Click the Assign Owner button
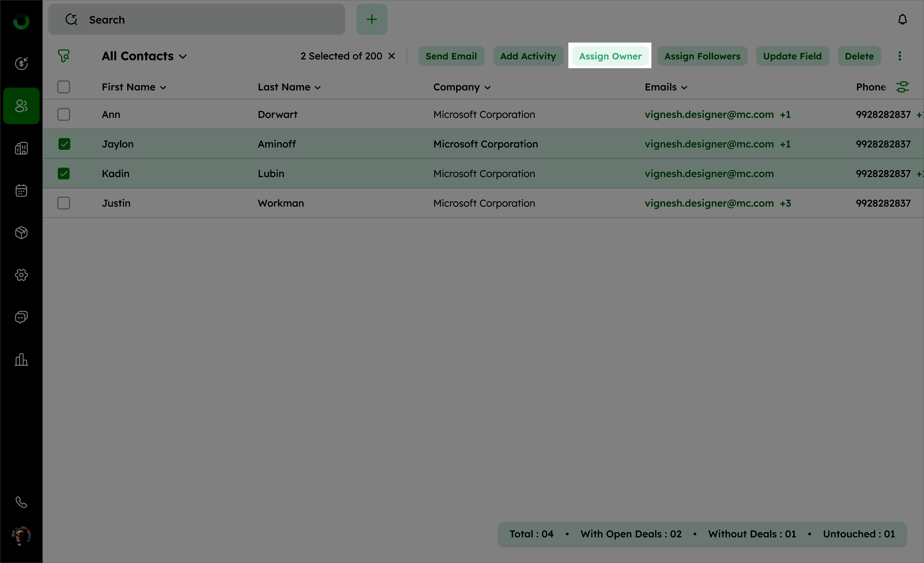 [610, 56]
